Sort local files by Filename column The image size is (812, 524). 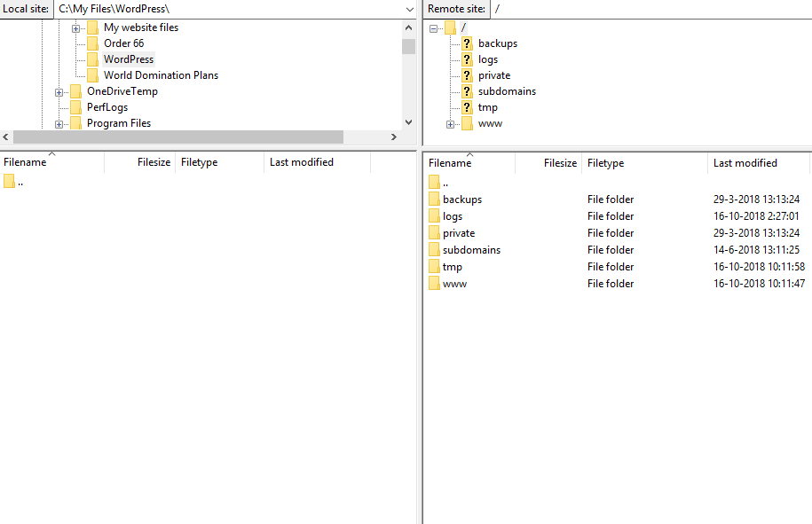[52, 162]
